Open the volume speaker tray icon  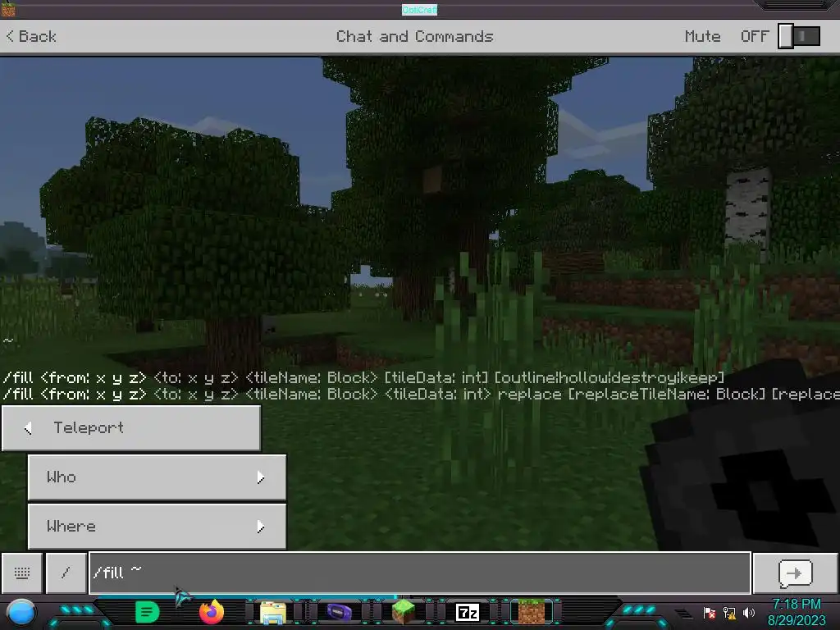click(x=749, y=612)
